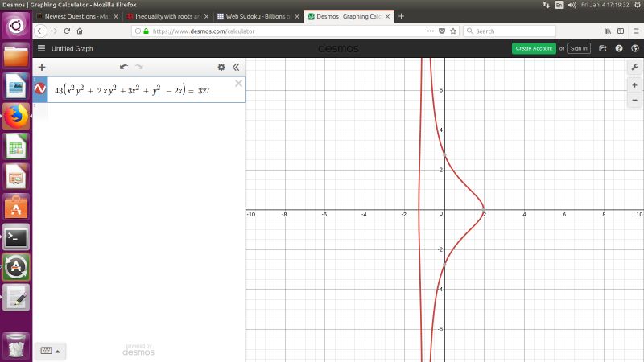Undo the last change in Desmos
This screenshot has height=362, width=644.
coord(124,67)
